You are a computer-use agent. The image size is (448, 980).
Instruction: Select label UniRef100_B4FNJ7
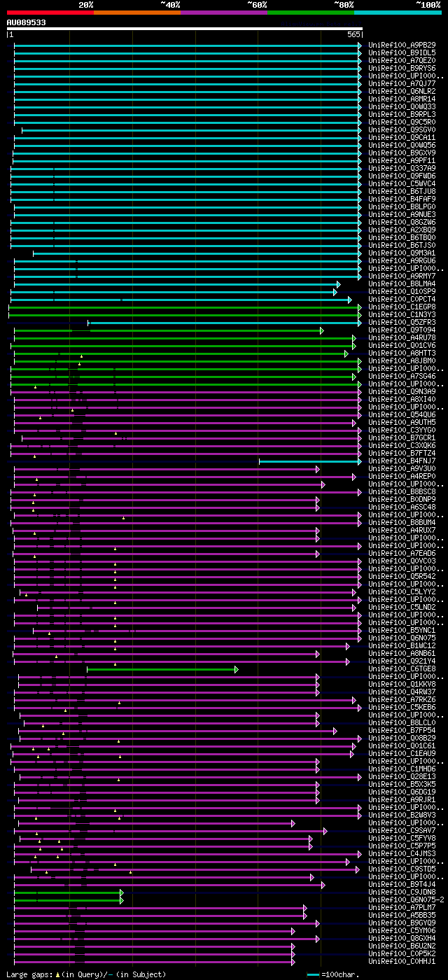(x=402, y=461)
